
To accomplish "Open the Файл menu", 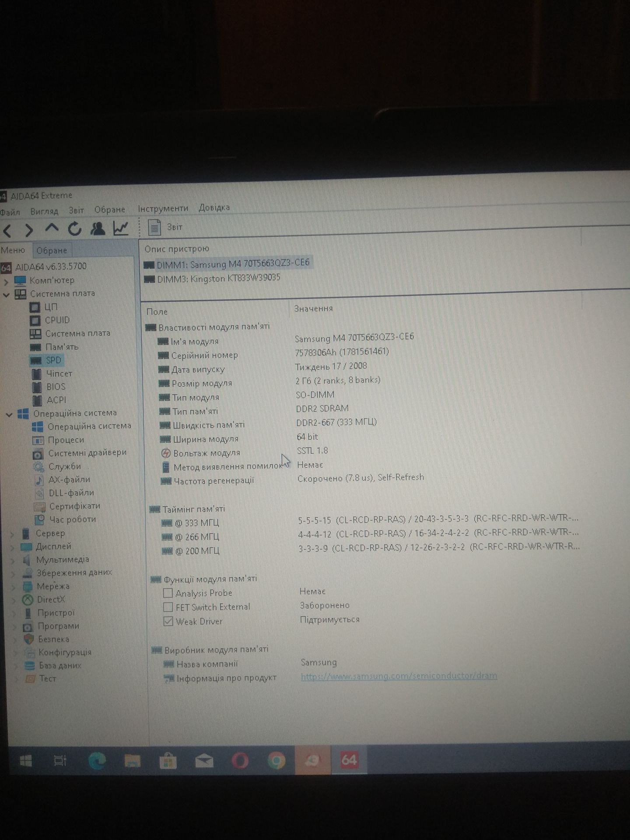I will 10,212.
